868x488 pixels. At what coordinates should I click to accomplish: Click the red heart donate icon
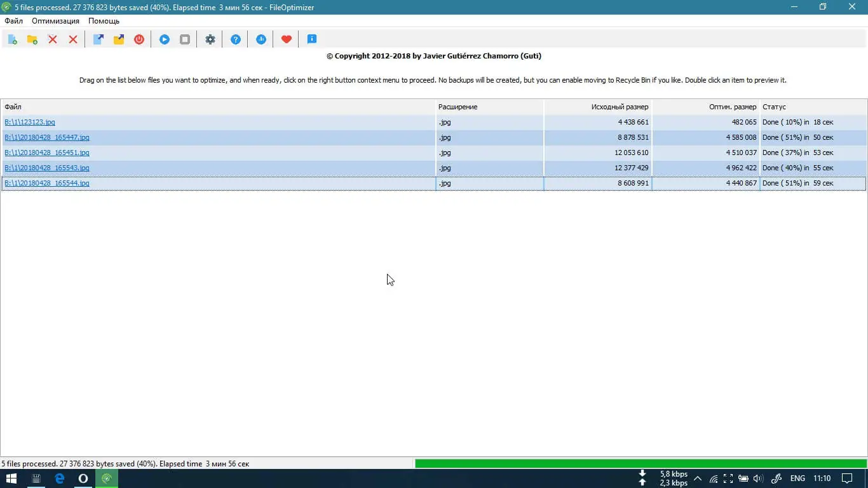(287, 39)
